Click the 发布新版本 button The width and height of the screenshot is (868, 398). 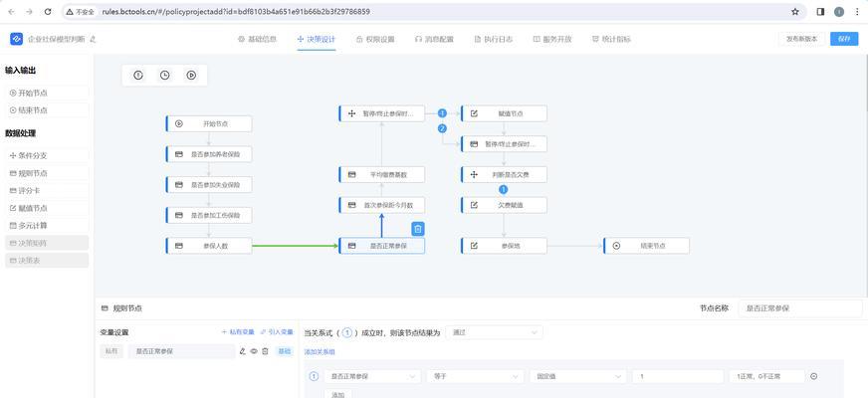pos(801,39)
